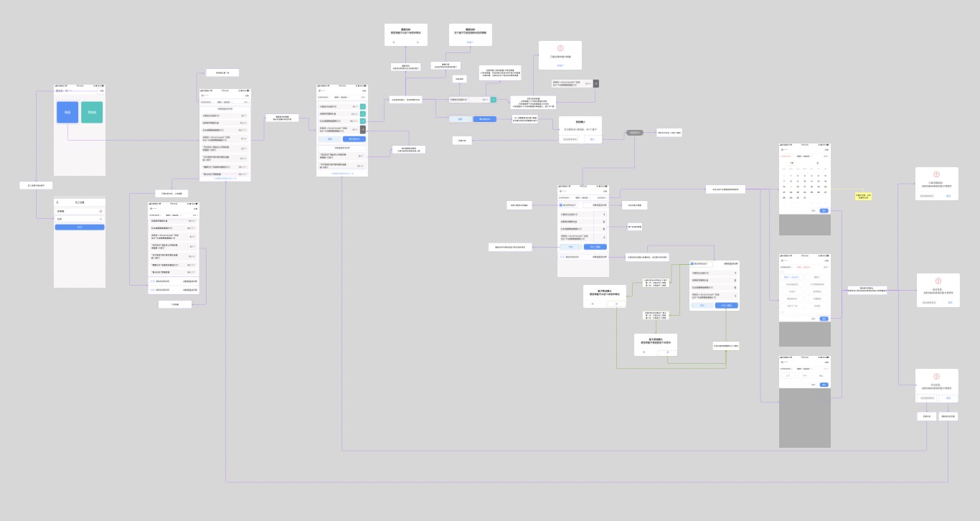Select the blue radio dot in the box list screen
980x521 pixels.
coord(561,205)
